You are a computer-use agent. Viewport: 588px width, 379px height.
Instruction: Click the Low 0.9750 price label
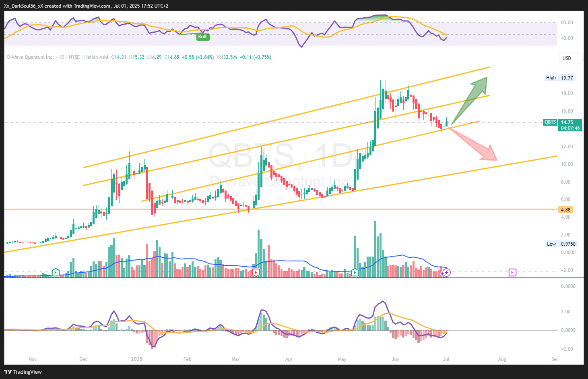[x=562, y=244]
